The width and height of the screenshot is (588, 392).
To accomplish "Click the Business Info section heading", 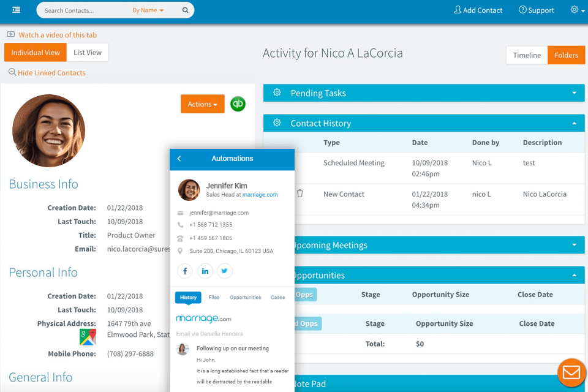I will click(x=43, y=184).
